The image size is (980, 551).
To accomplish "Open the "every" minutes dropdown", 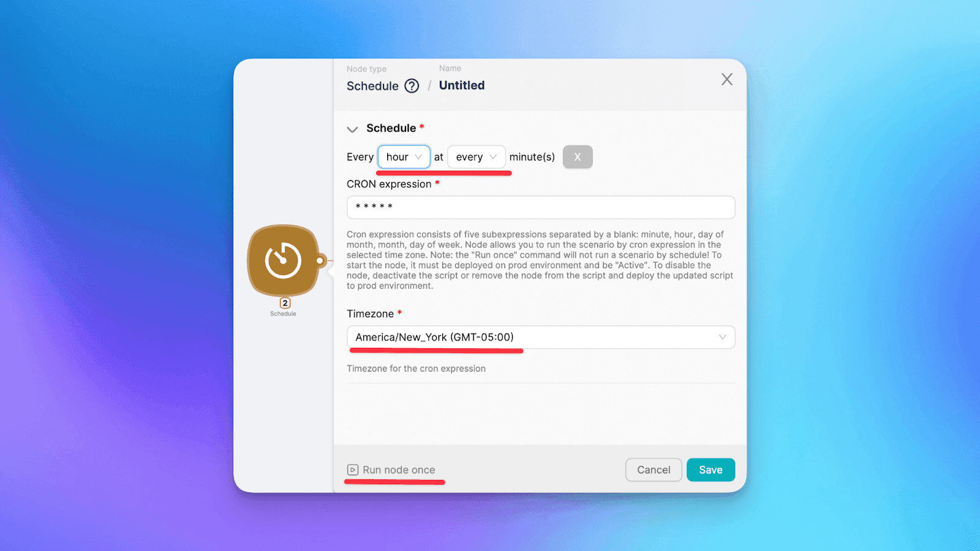I will pyautogui.click(x=477, y=157).
